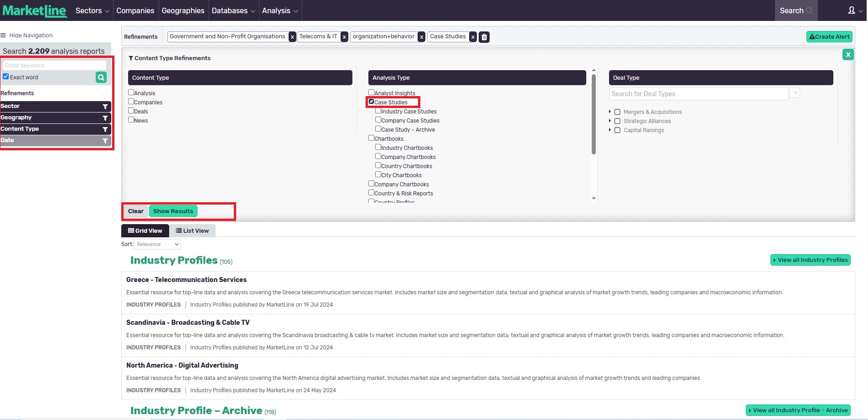Screen dimensions: 868x420
Task: Click the Hide Navigation hamburger icon
Action: pyautogui.click(x=3, y=36)
